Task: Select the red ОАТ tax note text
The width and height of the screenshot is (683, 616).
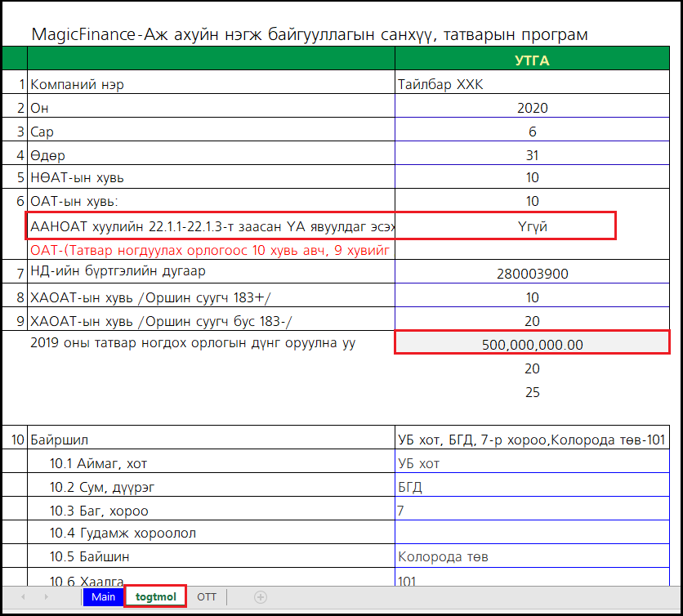Action: click(x=210, y=250)
